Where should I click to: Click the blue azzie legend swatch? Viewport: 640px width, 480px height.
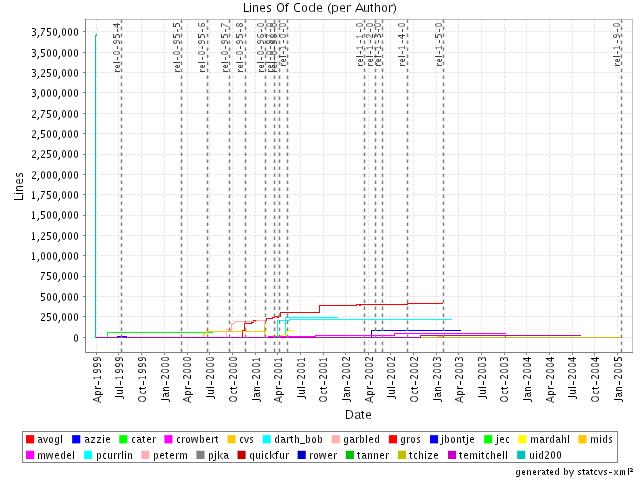(x=78, y=439)
